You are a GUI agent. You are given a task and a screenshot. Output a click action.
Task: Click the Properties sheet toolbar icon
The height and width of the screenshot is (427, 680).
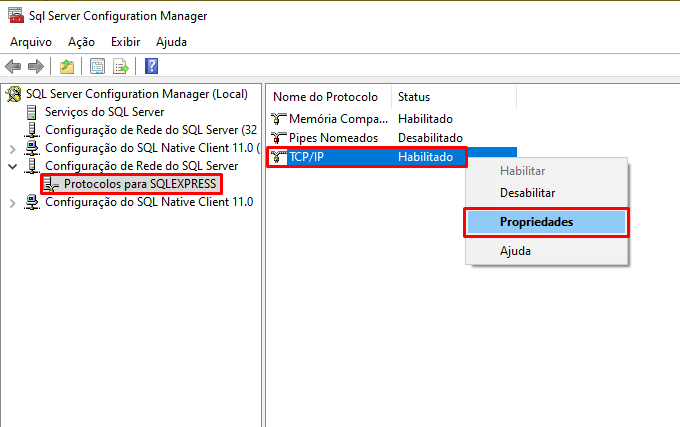pyautogui.click(x=97, y=66)
